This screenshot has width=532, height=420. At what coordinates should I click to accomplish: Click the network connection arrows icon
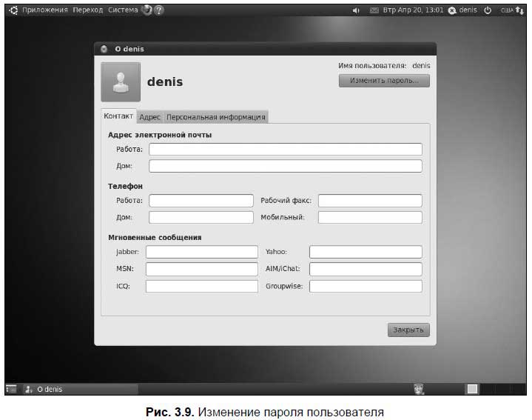pyautogui.click(x=519, y=10)
